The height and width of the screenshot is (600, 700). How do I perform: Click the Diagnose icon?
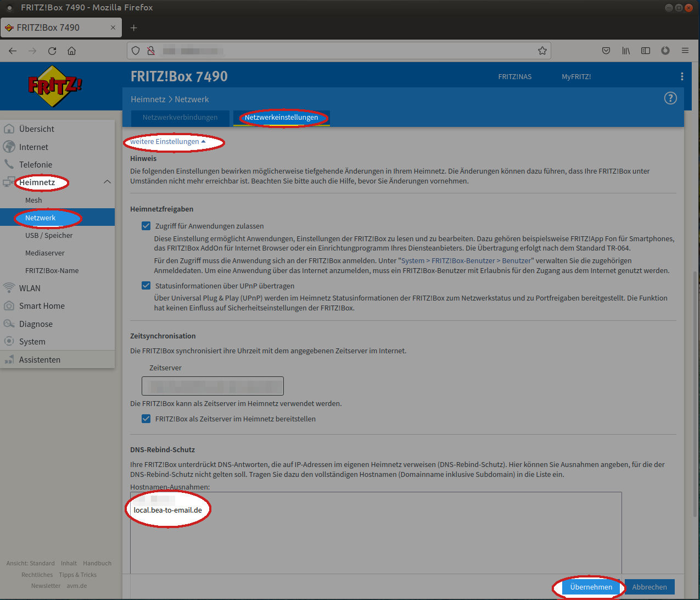point(9,324)
